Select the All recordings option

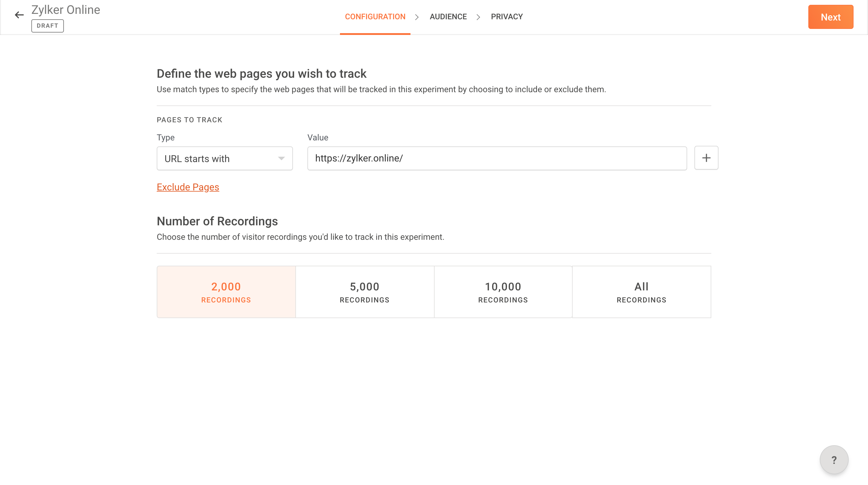click(x=642, y=292)
